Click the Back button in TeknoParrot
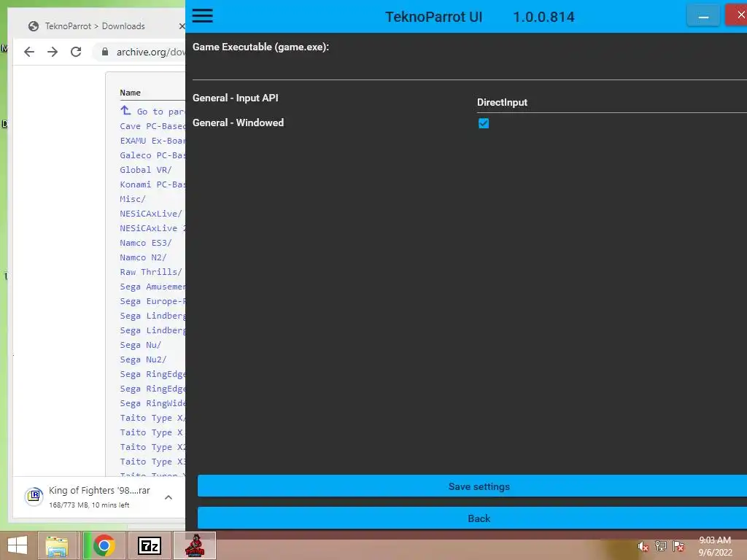747x560 pixels. (472, 518)
